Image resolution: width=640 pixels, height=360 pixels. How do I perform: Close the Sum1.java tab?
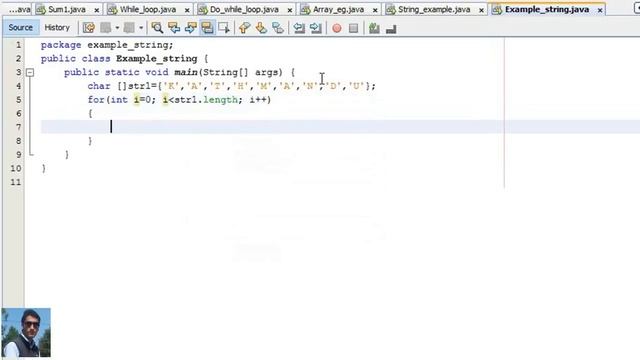point(97,10)
